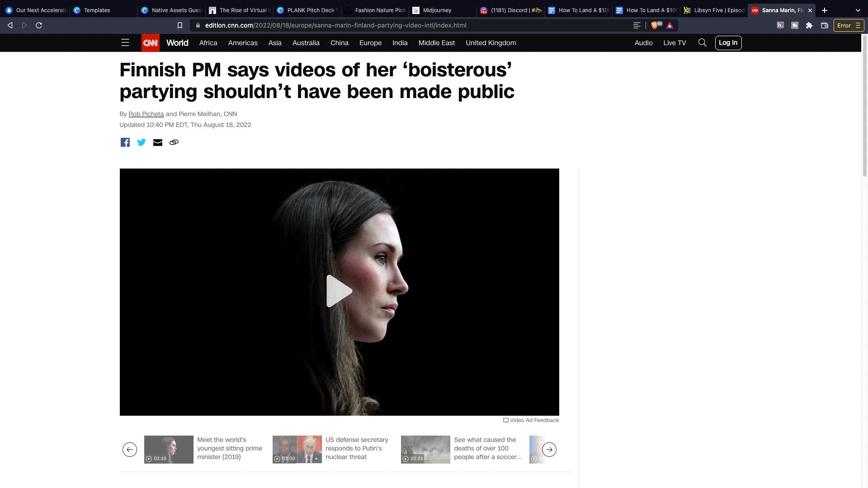Open the World section
Viewport: 868px width, 488px height.
177,43
